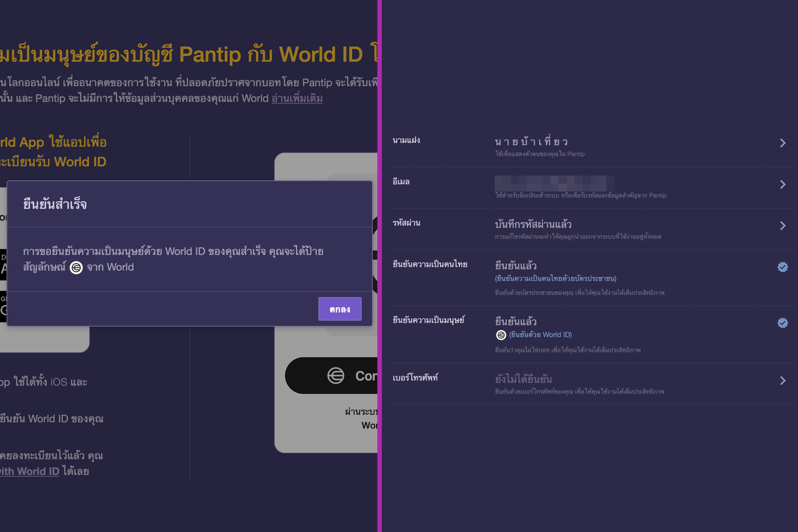Image resolution: width=798 pixels, height=532 pixels.
Task: Click the ยืนยันด้วย World ID link text
Action: [540, 335]
